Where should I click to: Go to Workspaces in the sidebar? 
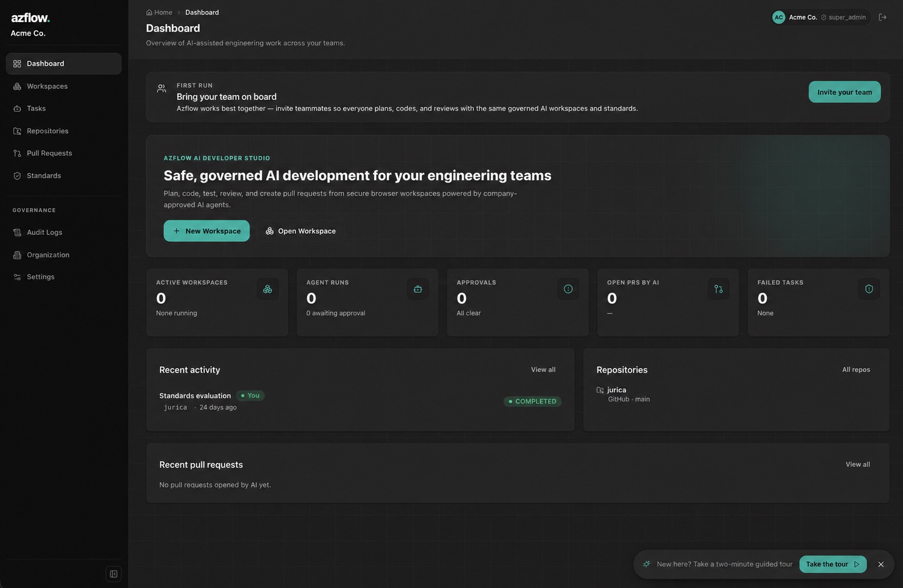click(63, 86)
